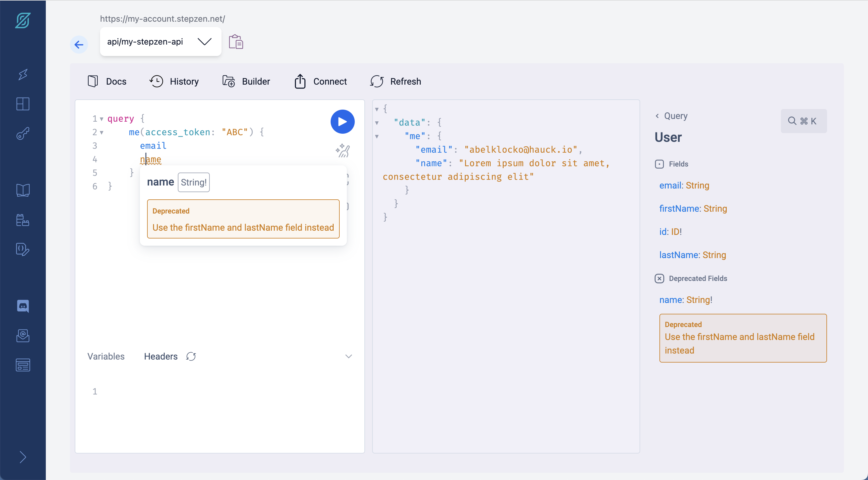Expand the Variables and Headers panel chevron
The image size is (868, 480).
click(349, 356)
